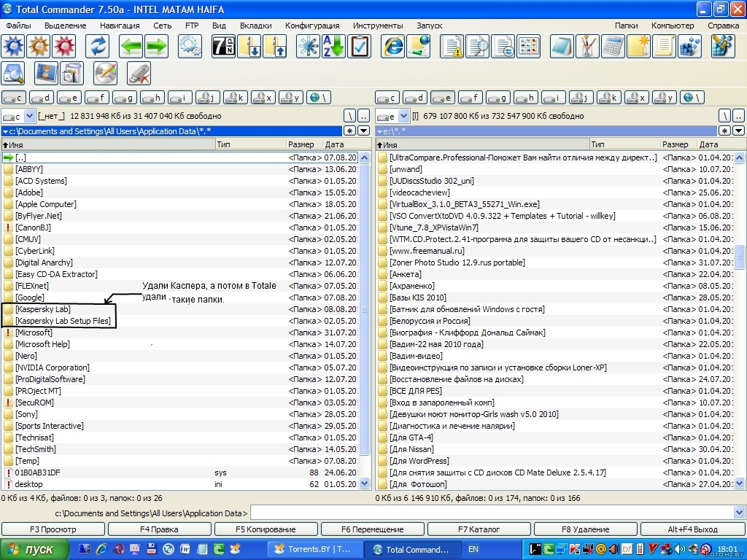Open the Справка menu
The image size is (747, 560).
(723, 26)
